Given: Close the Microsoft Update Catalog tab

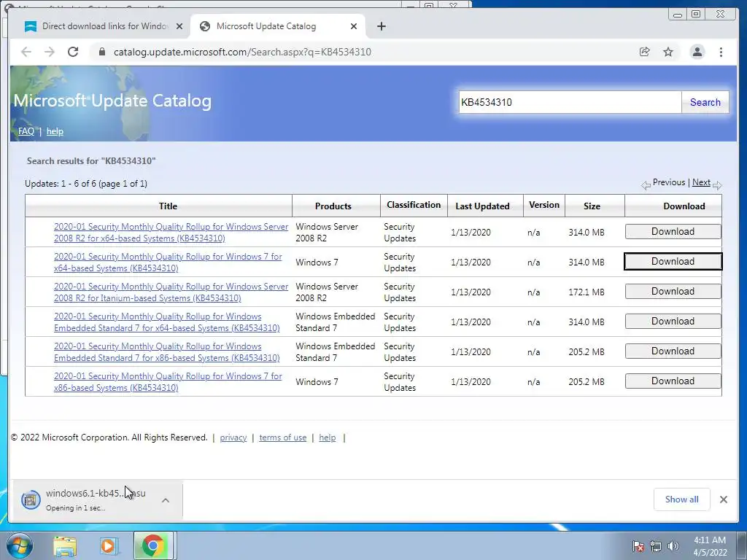Looking at the screenshot, I should (354, 26).
